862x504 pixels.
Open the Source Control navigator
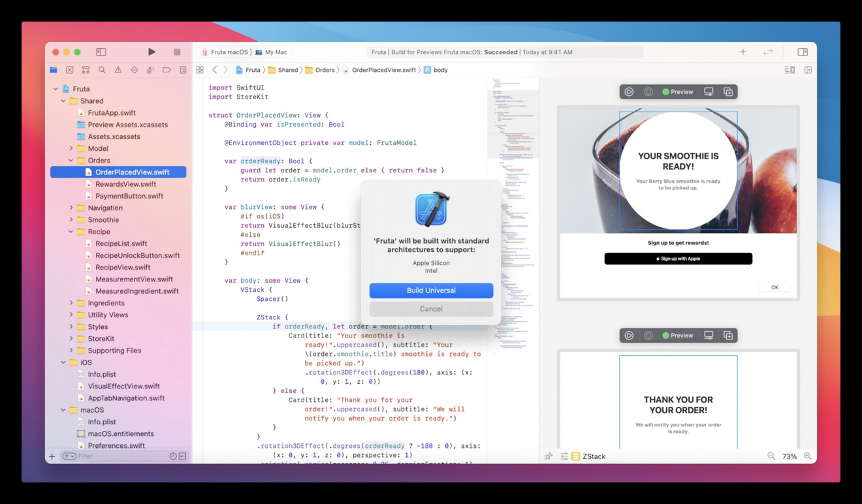[x=70, y=70]
